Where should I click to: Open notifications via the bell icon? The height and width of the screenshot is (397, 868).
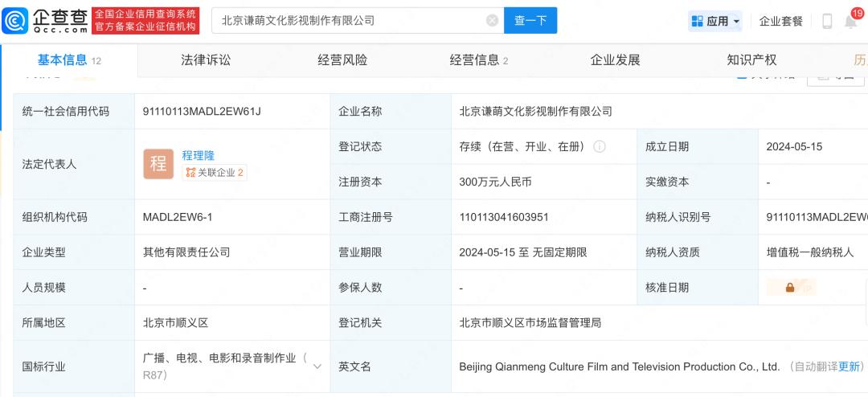(850, 22)
